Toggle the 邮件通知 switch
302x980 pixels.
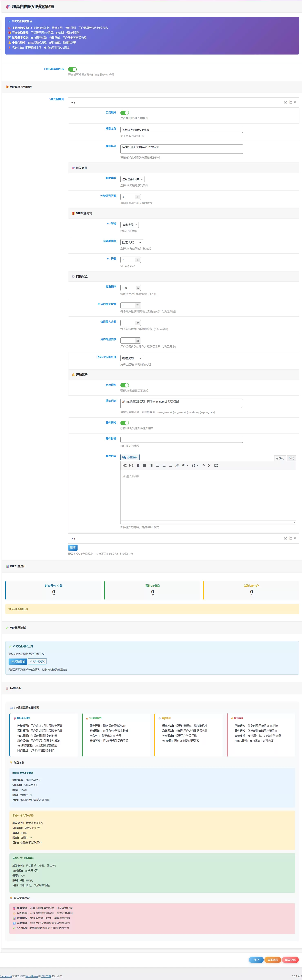pyautogui.click(x=125, y=423)
